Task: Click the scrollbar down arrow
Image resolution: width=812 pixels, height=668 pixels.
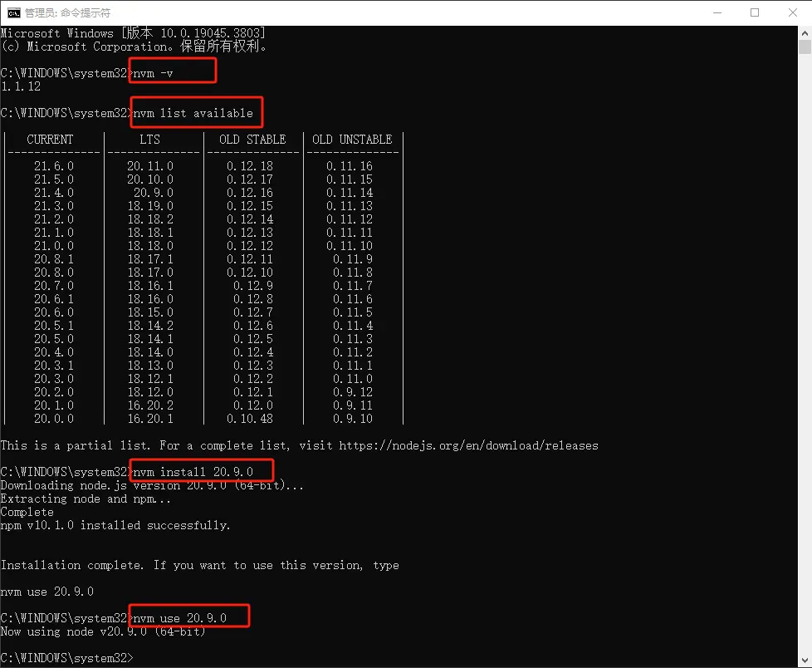Action: tap(805, 661)
